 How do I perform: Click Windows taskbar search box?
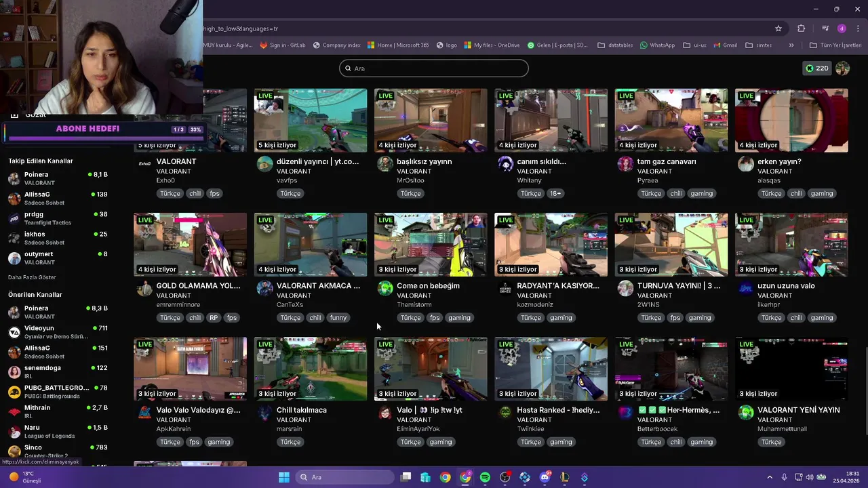tap(344, 477)
